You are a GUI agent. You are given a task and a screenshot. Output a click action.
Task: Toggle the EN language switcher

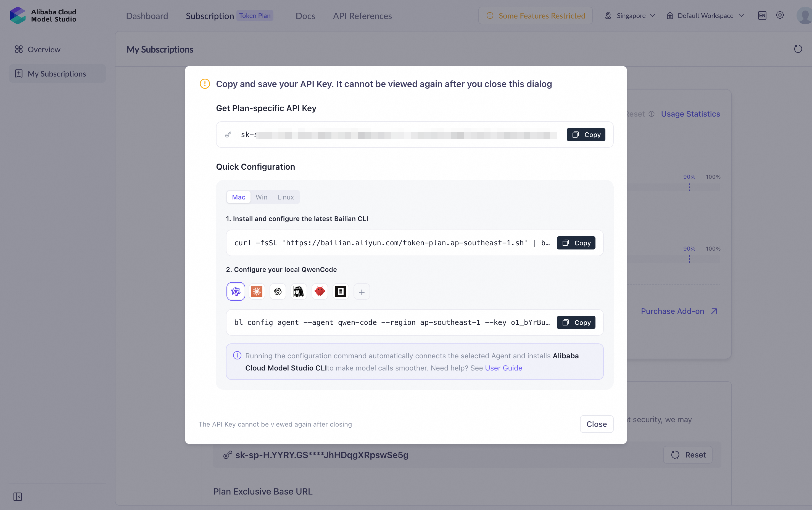tap(762, 15)
